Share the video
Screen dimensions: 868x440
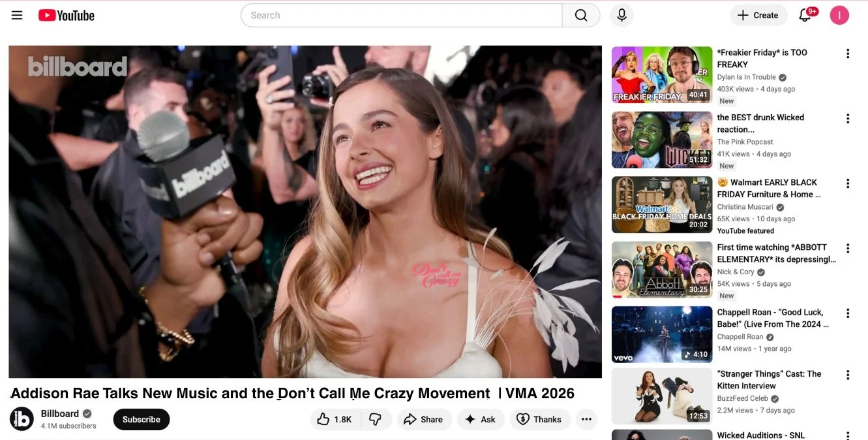pyautogui.click(x=423, y=420)
